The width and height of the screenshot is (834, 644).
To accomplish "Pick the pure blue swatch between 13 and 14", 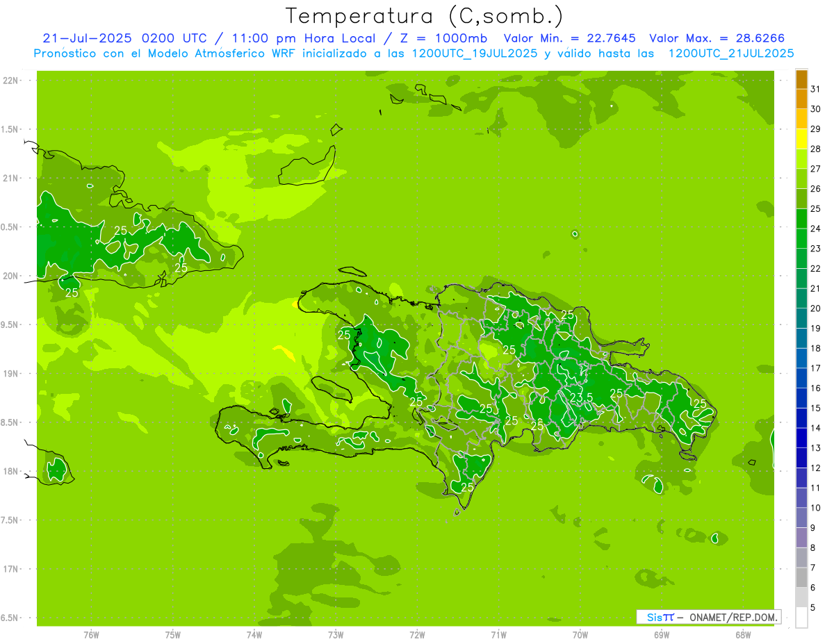I will coord(801,438).
